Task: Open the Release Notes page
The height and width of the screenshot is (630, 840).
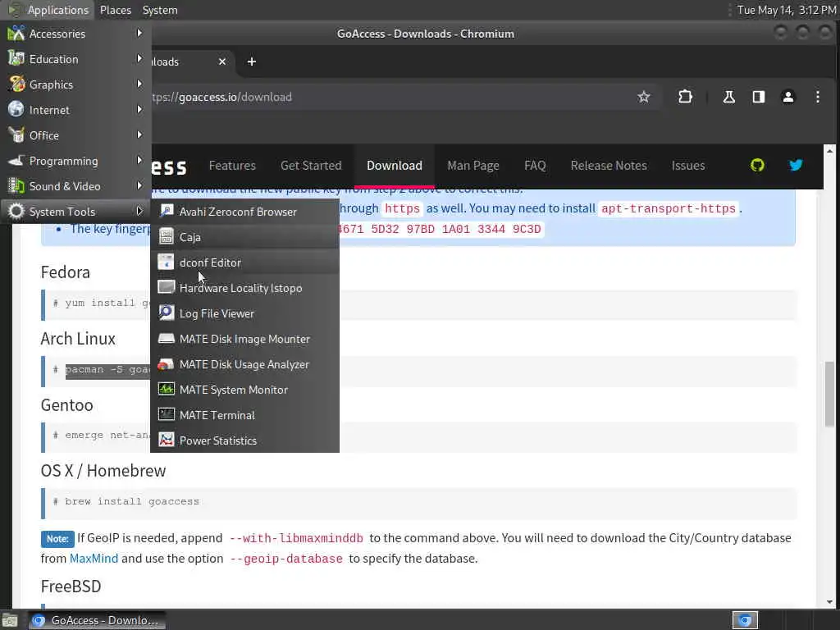Action: 609,166
